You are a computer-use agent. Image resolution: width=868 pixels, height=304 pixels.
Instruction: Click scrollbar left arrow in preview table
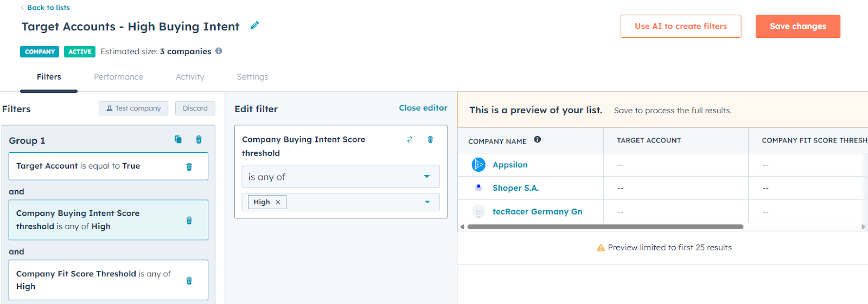click(x=462, y=227)
